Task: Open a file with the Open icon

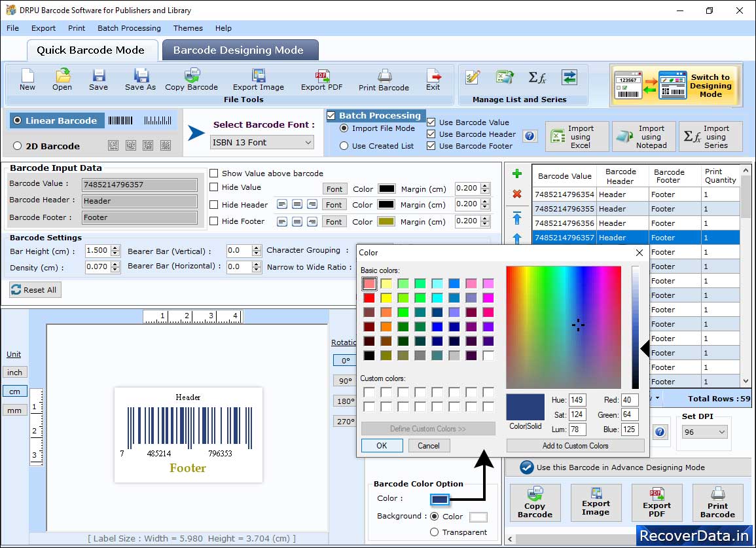Action: point(62,80)
